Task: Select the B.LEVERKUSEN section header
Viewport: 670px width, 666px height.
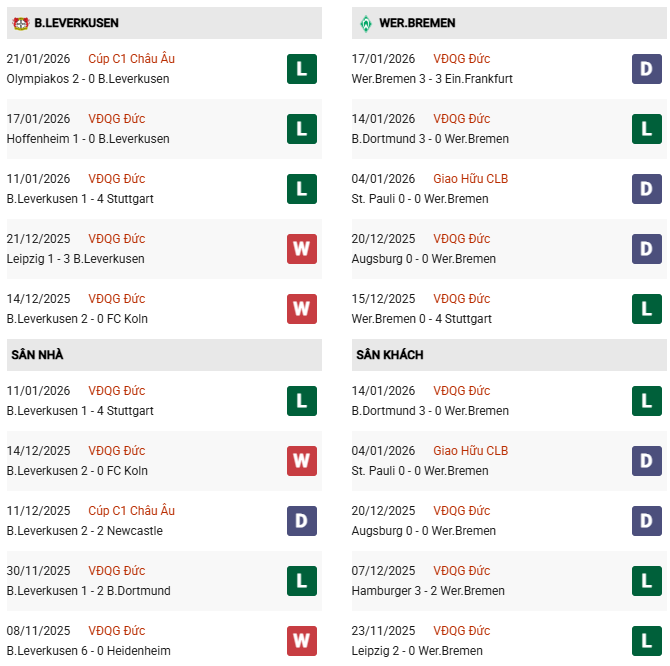Action: pyautogui.click(x=76, y=22)
